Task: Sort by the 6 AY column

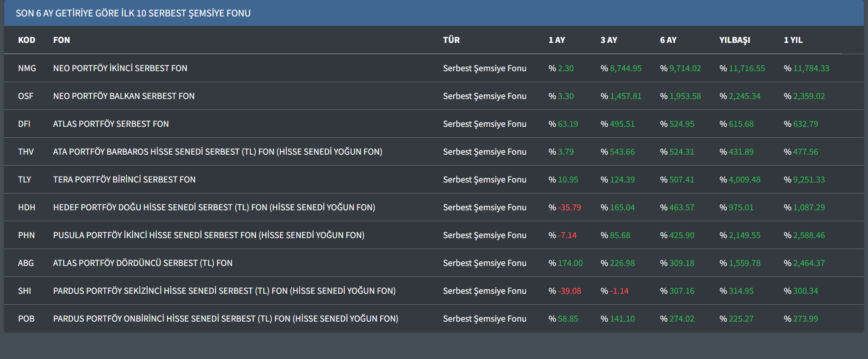Action: [x=668, y=40]
